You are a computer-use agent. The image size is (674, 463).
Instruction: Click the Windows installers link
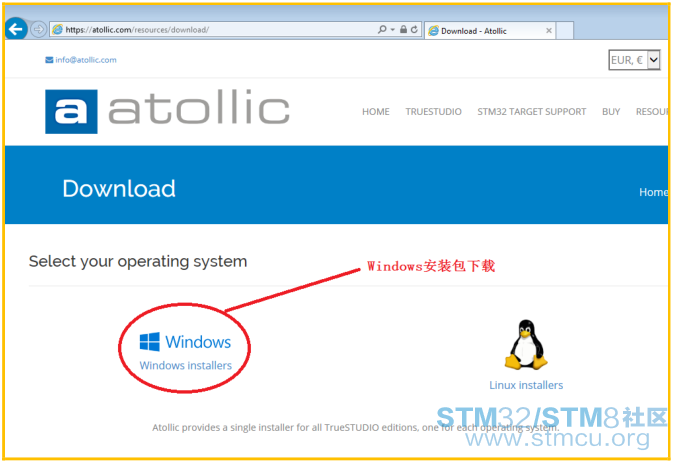[x=186, y=365]
